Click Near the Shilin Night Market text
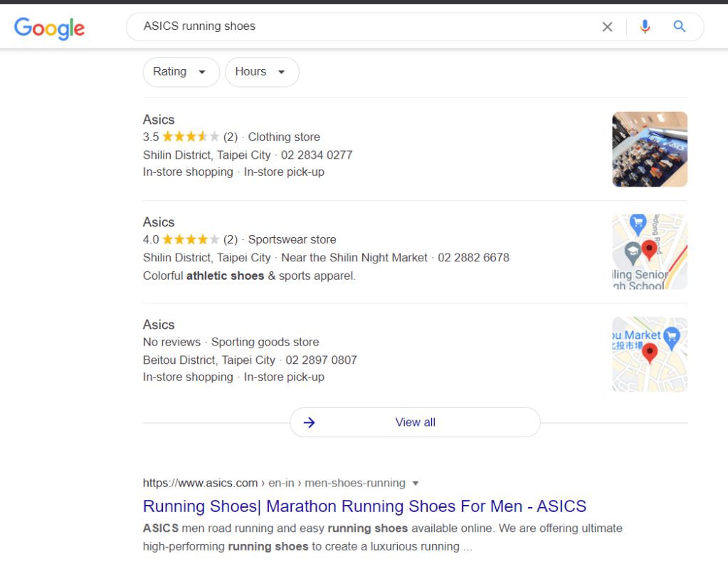 (354, 258)
